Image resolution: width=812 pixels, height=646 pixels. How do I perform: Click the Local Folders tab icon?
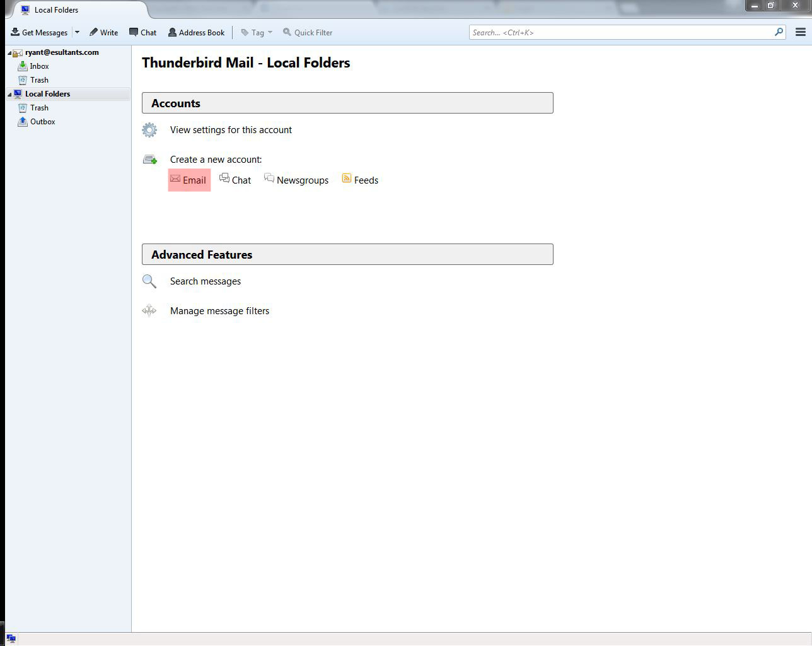coord(25,9)
